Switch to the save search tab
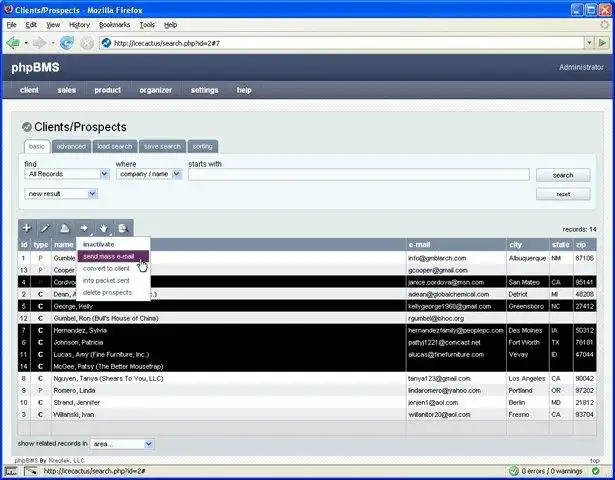The width and height of the screenshot is (615, 480). (x=162, y=146)
